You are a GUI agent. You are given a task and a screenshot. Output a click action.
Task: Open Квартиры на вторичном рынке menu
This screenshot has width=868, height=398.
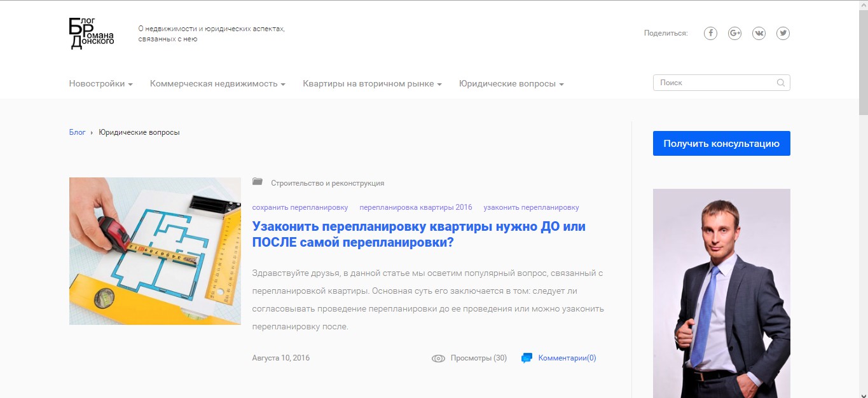pos(372,83)
